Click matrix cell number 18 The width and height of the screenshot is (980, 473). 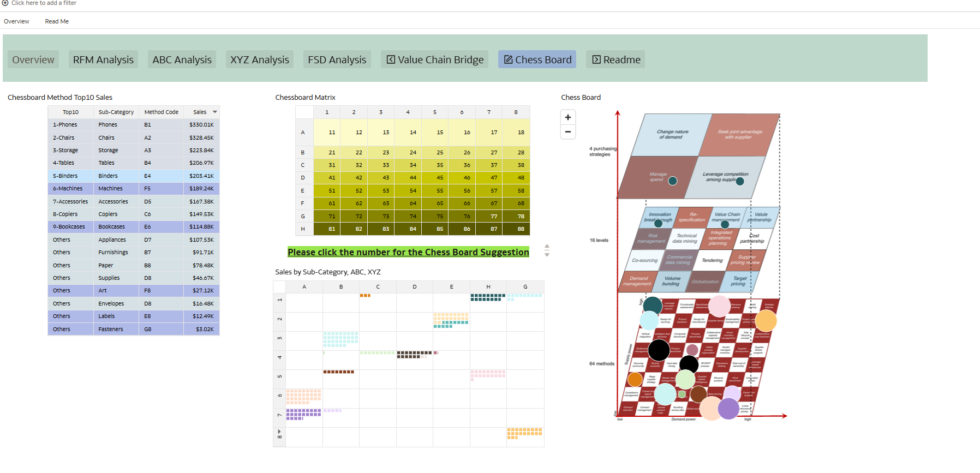[x=516, y=132]
